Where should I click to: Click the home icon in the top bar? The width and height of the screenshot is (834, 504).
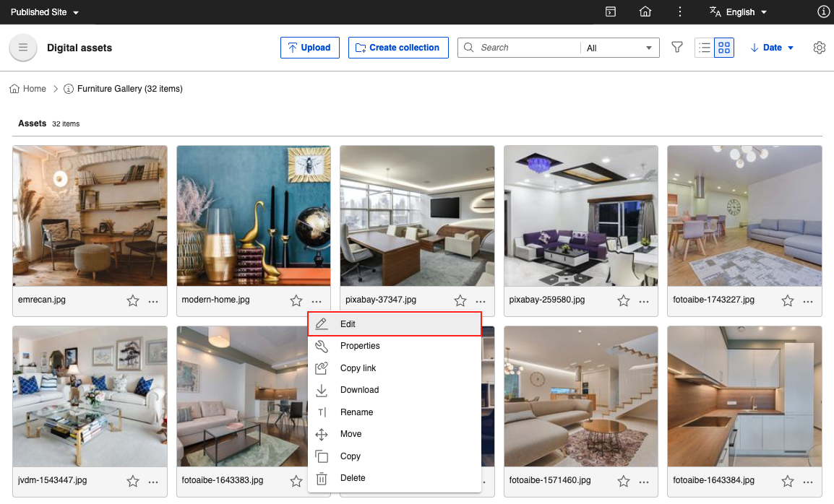pyautogui.click(x=645, y=12)
